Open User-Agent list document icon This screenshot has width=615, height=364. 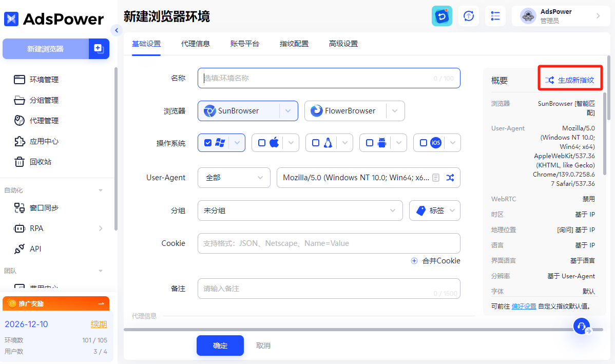(x=436, y=178)
